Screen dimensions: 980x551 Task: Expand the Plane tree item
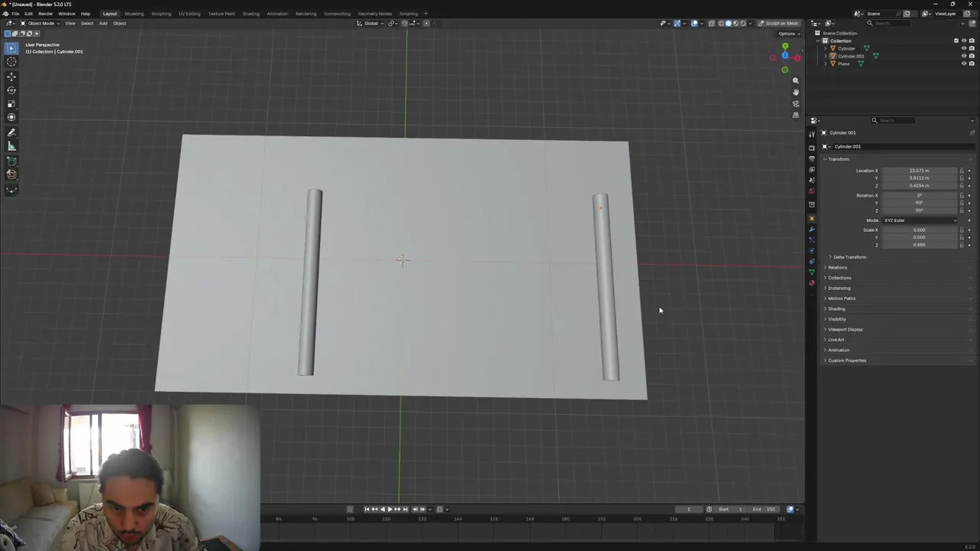[x=825, y=64]
